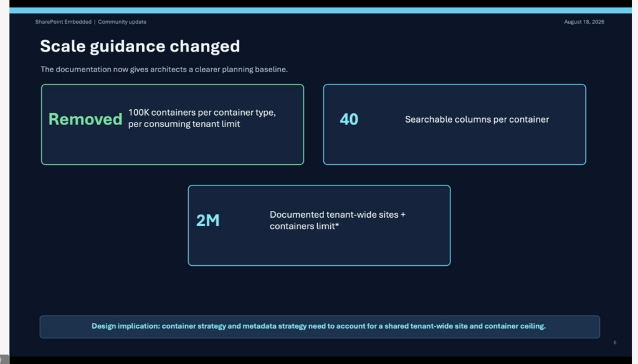This screenshot has width=638, height=364.
Task: Click "Searchable columns per container" text
Action: pyautogui.click(x=477, y=119)
